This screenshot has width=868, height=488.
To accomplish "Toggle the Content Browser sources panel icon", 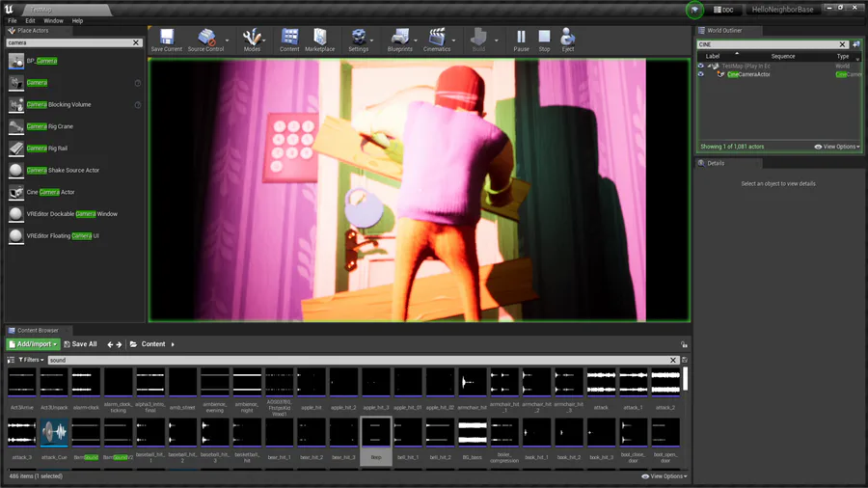I will pos(11,360).
